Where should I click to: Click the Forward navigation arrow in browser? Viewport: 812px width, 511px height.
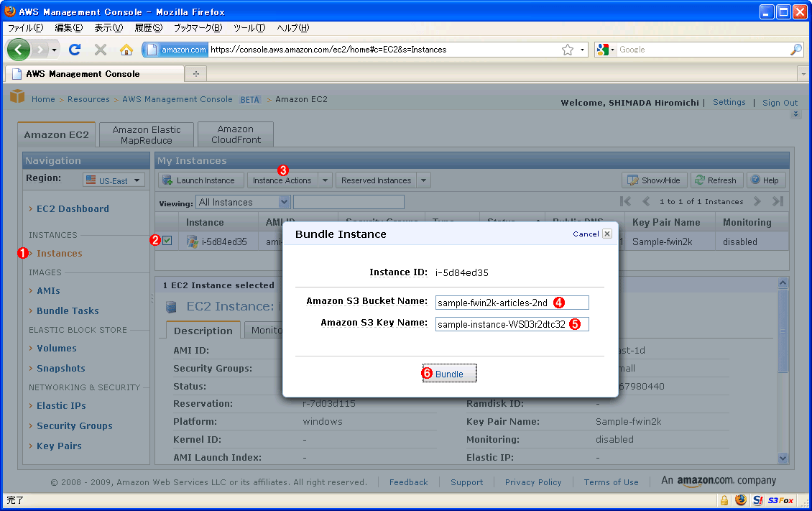39,50
